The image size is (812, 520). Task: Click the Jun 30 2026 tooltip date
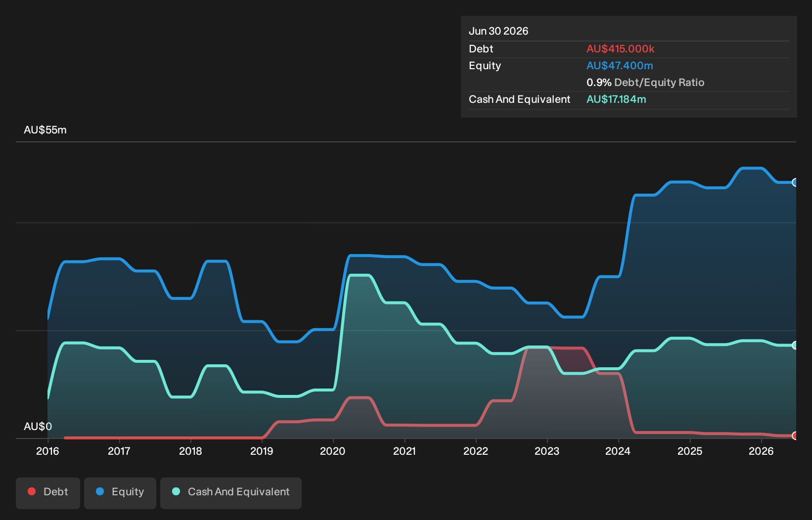(x=498, y=31)
